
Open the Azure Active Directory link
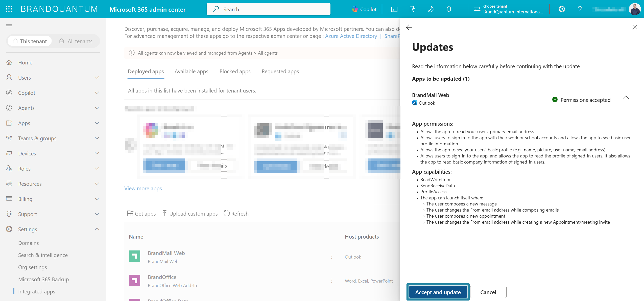pos(351,36)
